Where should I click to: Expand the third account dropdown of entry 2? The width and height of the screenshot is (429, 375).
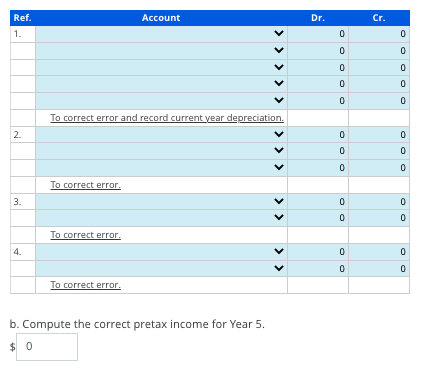[161, 168]
